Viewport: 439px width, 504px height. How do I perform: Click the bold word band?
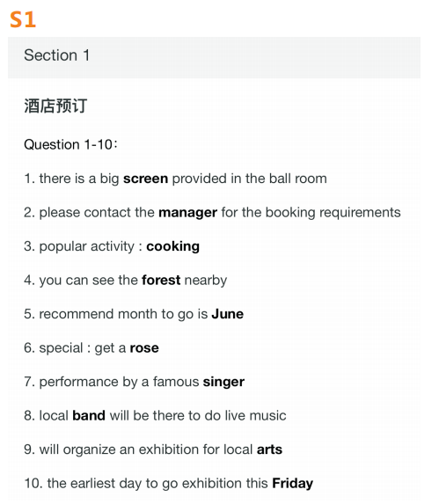pos(89,416)
